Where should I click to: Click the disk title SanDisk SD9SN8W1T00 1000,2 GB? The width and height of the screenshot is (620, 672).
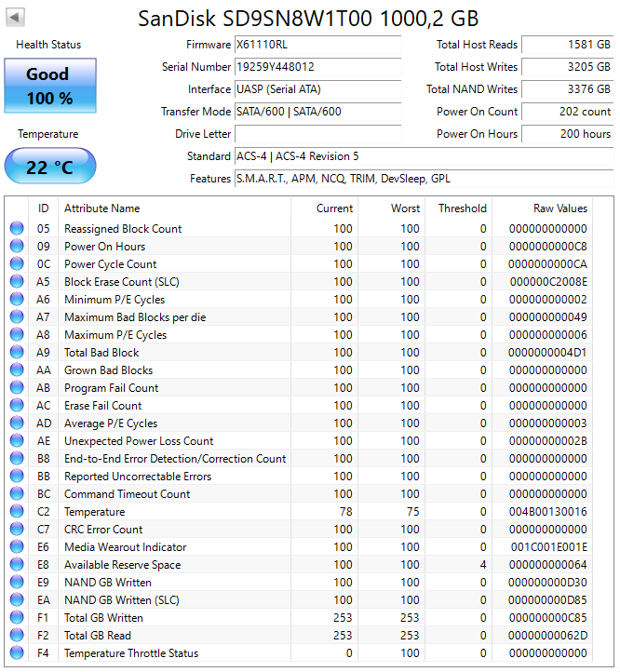[308, 19]
